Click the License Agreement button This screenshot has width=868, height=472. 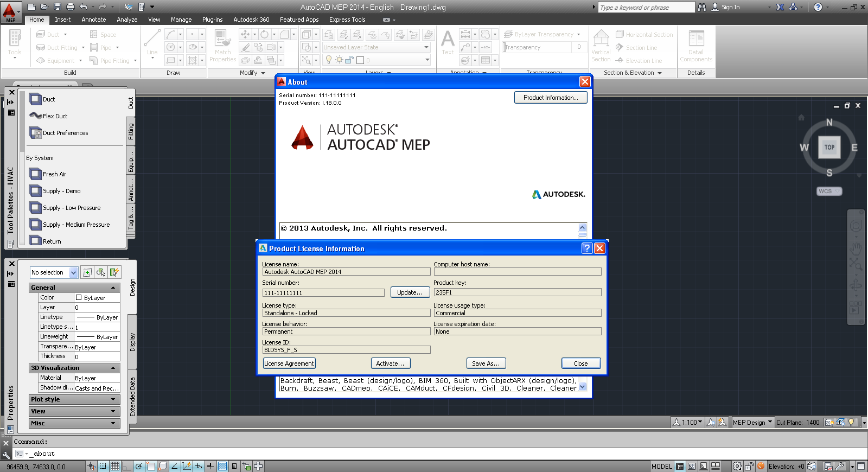[x=289, y=363]
